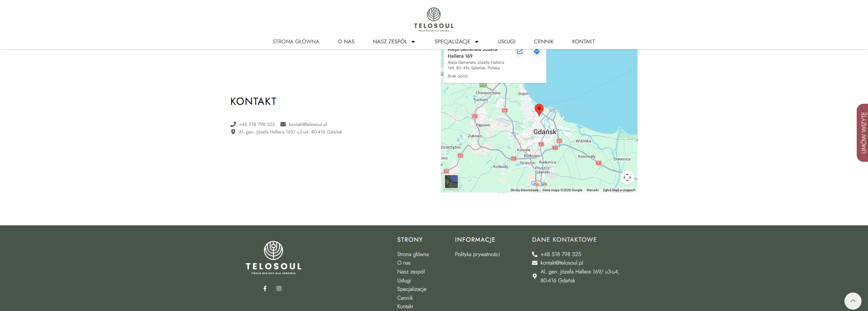Switch map to satellite layer thumbnail
868x311 pixels.
(451, 182)
